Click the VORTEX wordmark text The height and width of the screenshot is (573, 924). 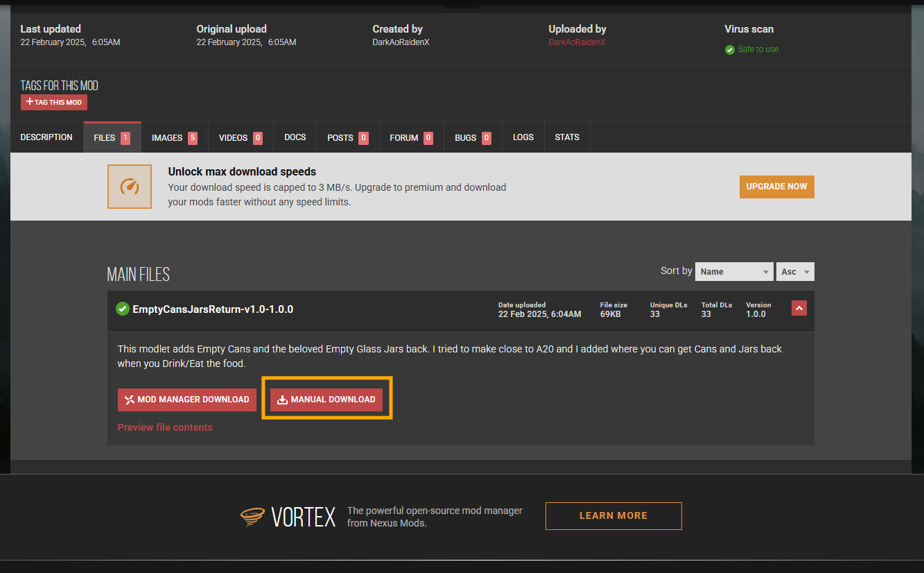click(304, 517)
